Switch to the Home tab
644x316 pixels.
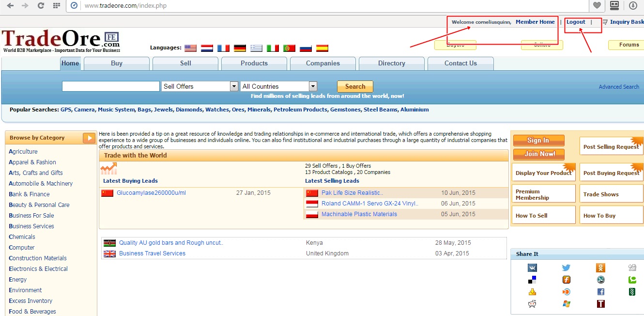point(70,63)
